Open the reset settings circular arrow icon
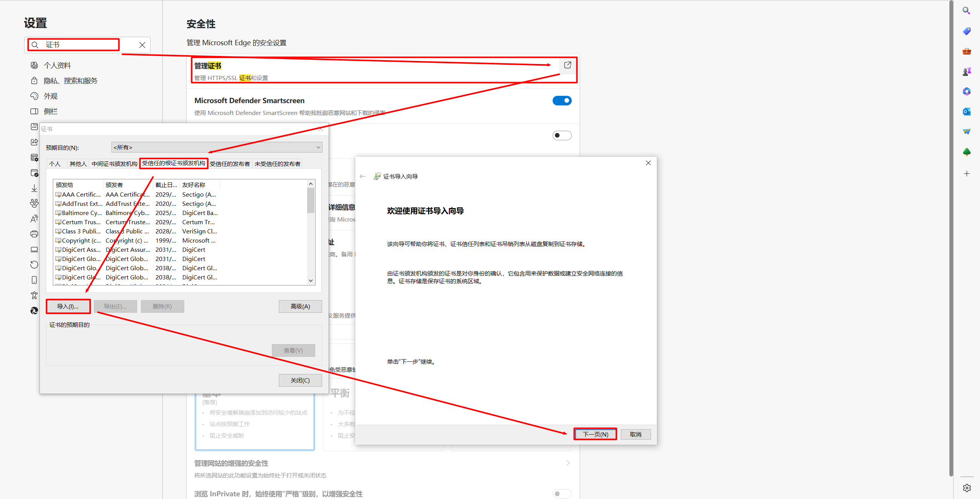 34,264
